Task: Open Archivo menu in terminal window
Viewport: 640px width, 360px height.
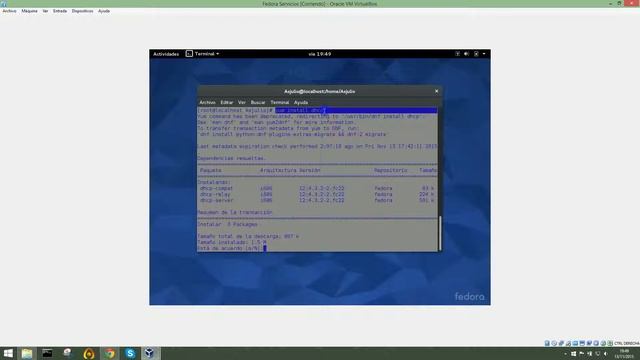Action: tap(207, 102)
